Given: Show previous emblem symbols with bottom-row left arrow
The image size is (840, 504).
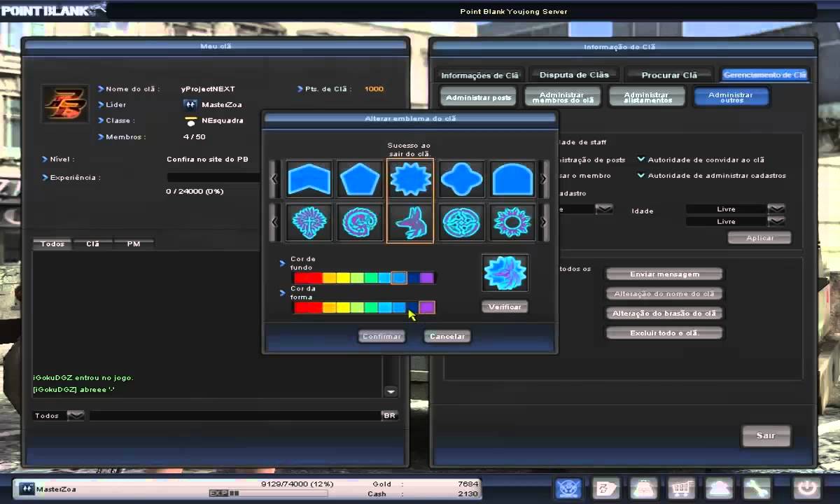Looking at the screenshot, I should coord(274,222).
